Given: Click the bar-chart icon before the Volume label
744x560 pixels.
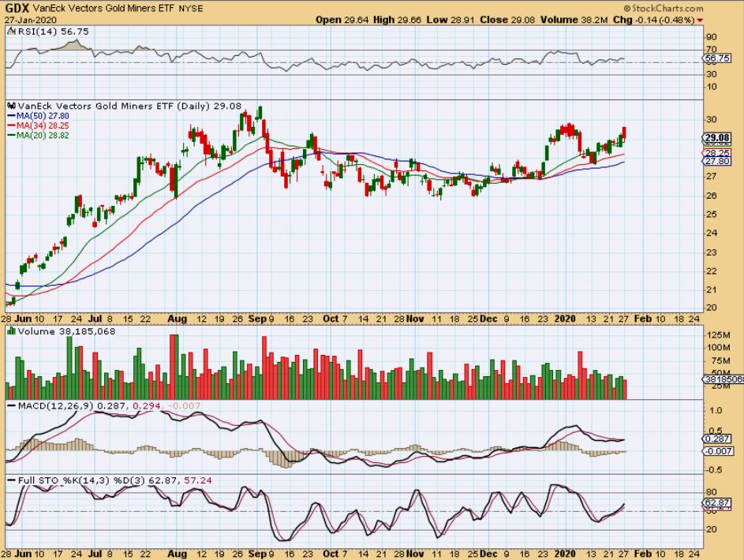Looking at the screenshot, I should point(11,331).
